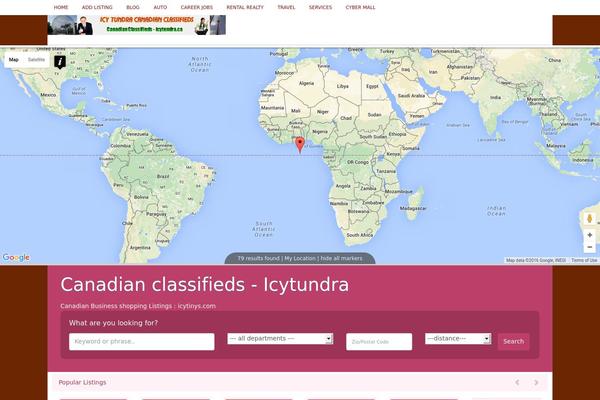
Task: Switch map to Map view
Action: coord(14,60)
